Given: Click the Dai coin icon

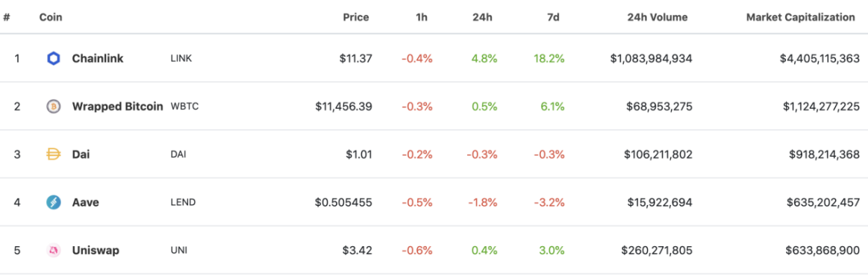Looking at the screenshot, I should (x=53, y=154).
